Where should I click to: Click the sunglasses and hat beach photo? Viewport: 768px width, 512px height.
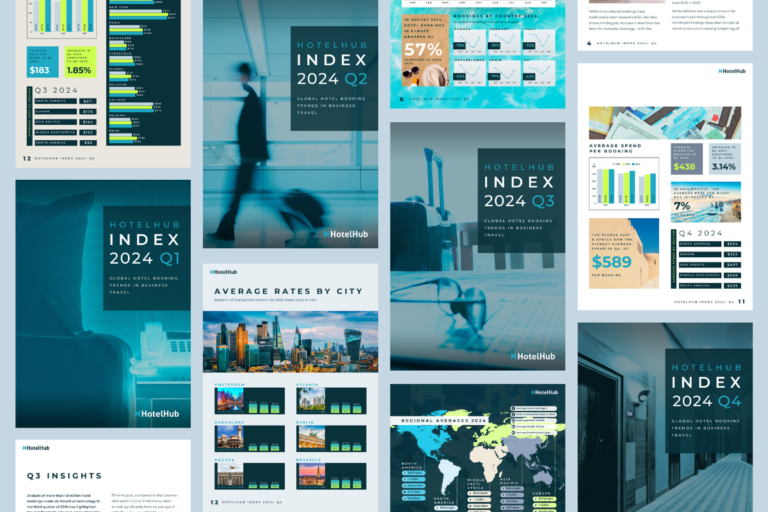tap(426, 75)
